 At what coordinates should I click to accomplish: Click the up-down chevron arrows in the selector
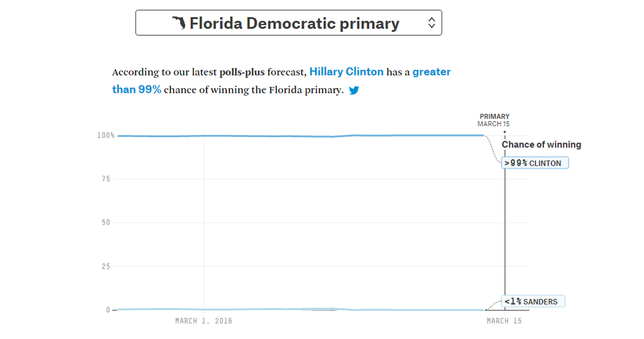(432, 23)
